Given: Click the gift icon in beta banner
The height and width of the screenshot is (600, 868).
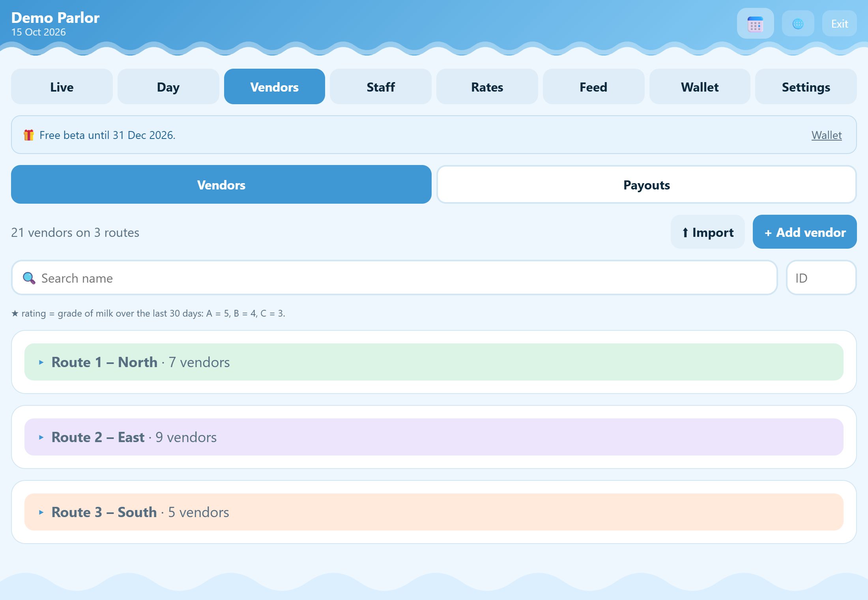Looking at the screenshot, I should (x=28, y=135).
